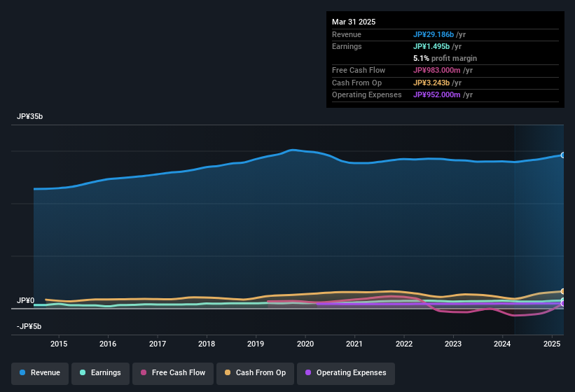The width and height of the screenshot is (575, 392).
Task: Click the Mar 31 2025 tooltip date
Action: click(x=354, y=22)
